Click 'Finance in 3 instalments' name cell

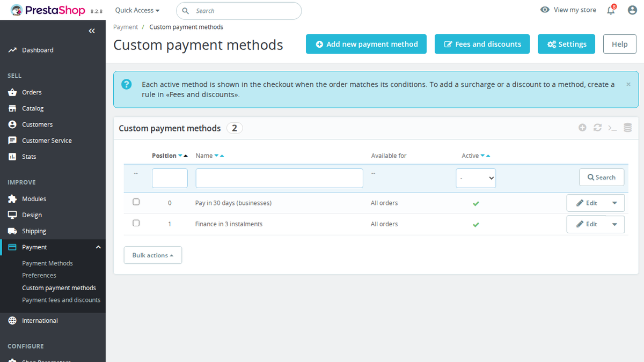[x=229, y=224]
